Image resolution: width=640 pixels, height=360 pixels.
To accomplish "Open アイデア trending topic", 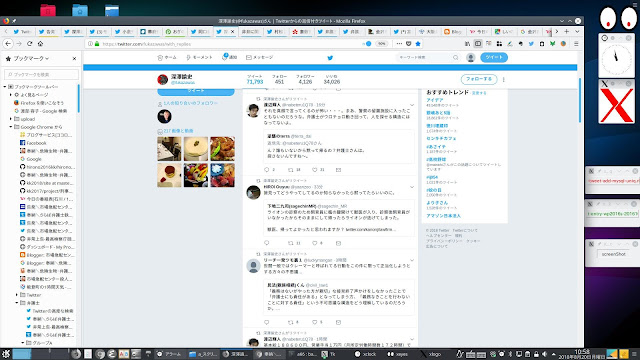I will [435, 100].
